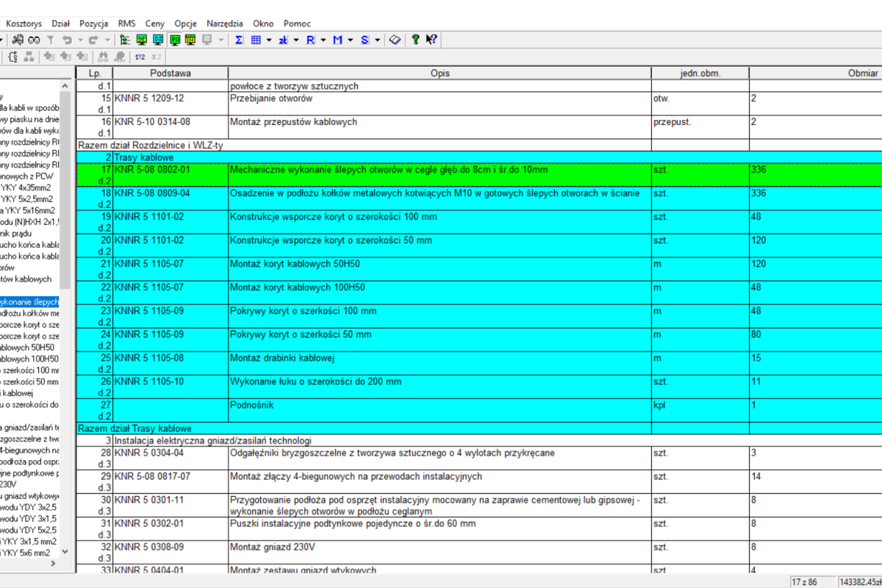Expand the dropdown arrow beside the R icon

[x=323, y=40]
